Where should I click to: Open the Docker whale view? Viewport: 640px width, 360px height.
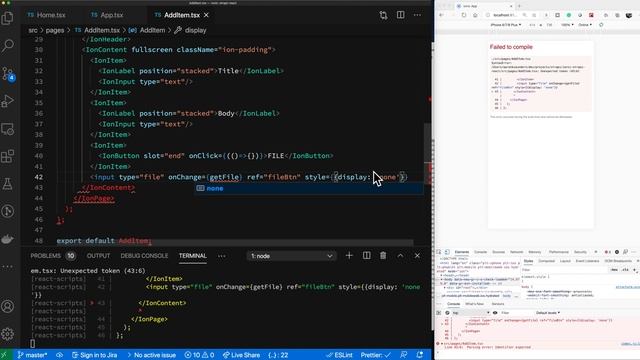click(x=8, y=239)
